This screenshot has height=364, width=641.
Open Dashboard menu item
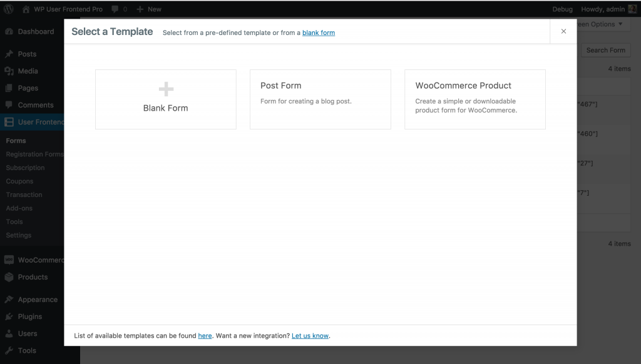click(36, 31)
